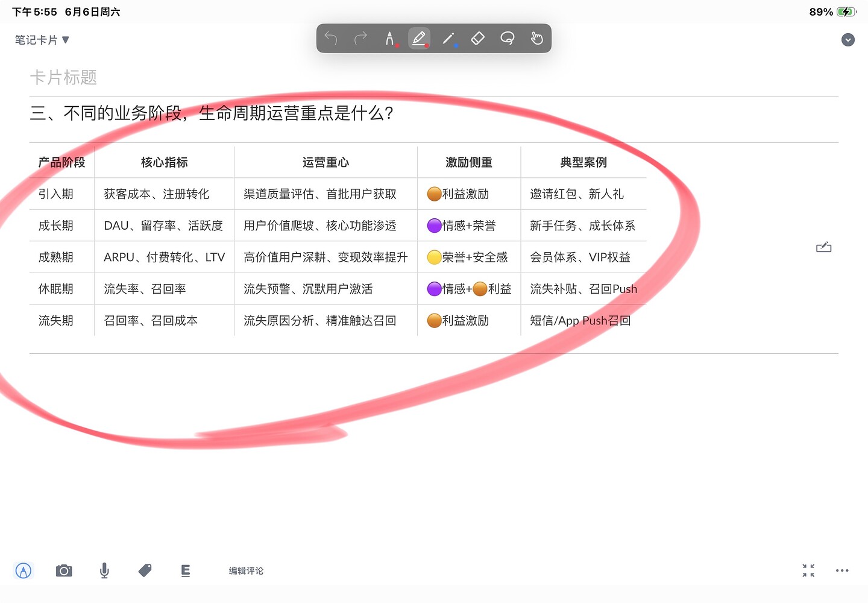Select the 运营重心 header cell
Screen dimensions: 868x603
coord(325,162)
